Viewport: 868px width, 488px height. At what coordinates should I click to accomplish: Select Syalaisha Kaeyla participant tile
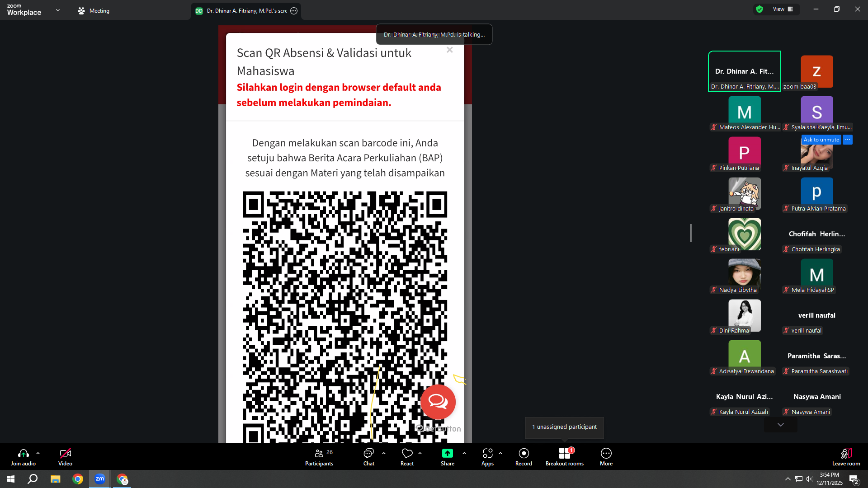pos(816,112)
